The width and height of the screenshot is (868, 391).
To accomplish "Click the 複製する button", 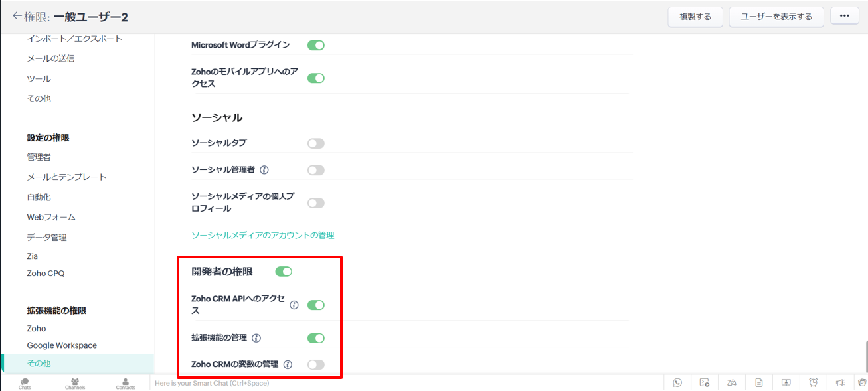I will pos(695,17).
